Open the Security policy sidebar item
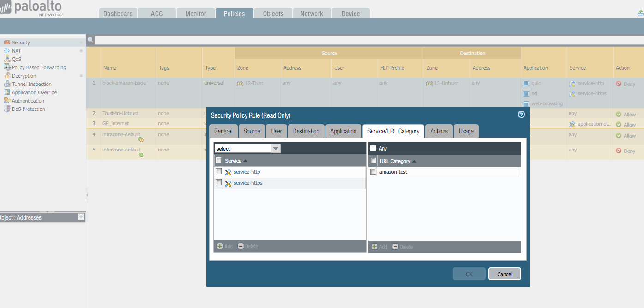 [21, 42]
